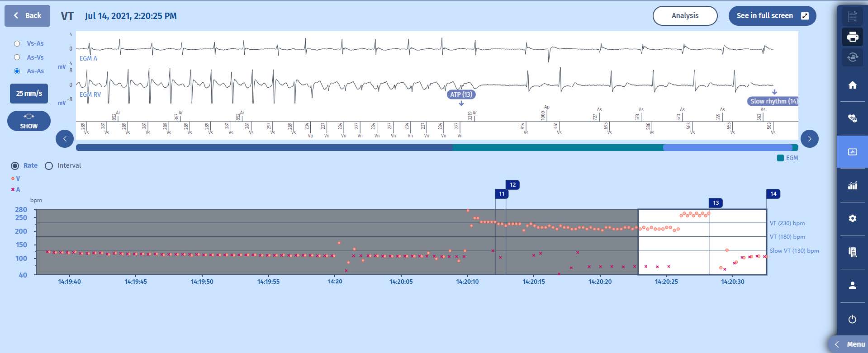Select the As-Vs radio option
This screenshot has height=353, width=868.
(x=17, y=57)
